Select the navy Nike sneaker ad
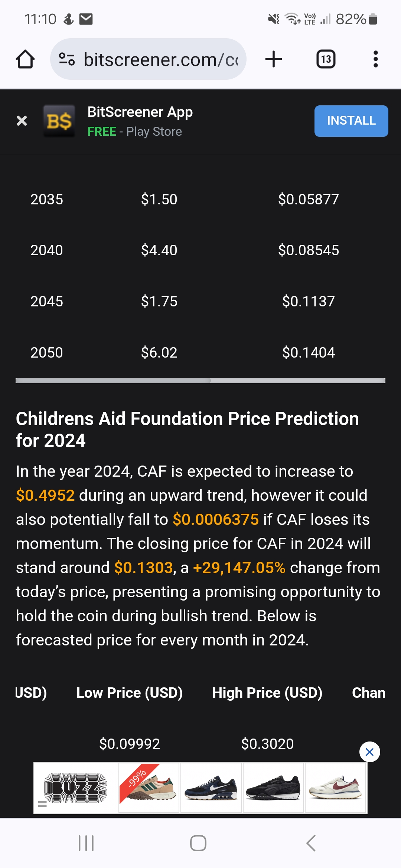Viewport: 401px width, 868px height. pyautogui.click(x=211, y=788)
